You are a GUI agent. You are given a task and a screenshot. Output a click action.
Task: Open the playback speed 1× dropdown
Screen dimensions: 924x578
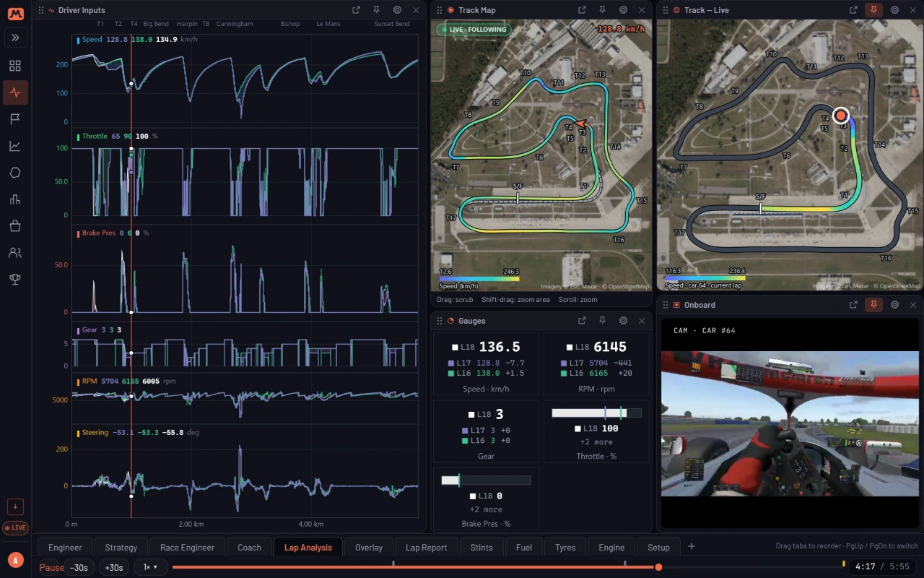pos(150,567)
